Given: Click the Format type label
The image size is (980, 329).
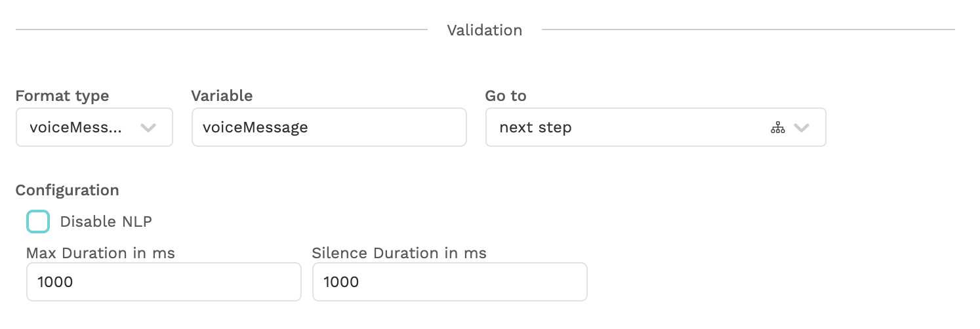Looking at the screenshot, I should 62,96.
